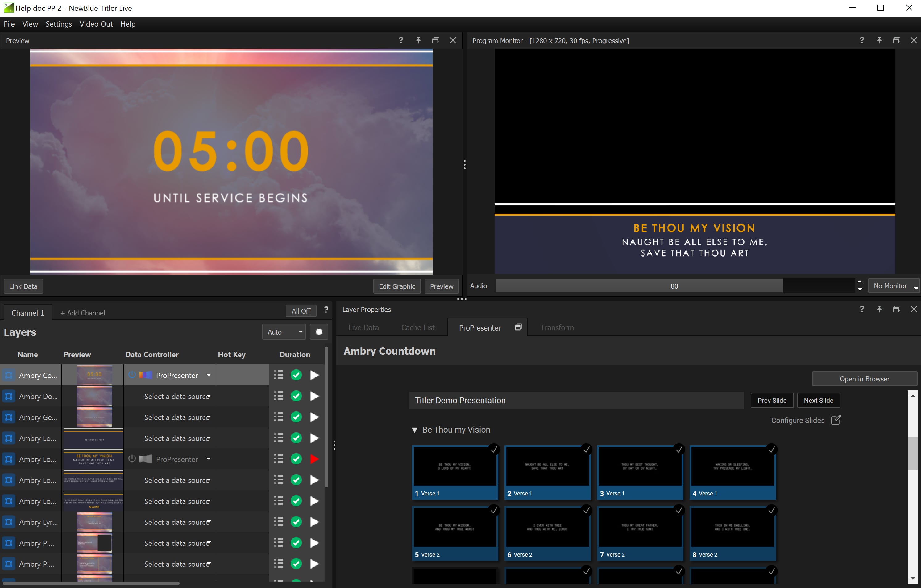921x588 pixels.
Task: Click layer type icon of Ambry Lyr...
Action: pyautogui.click(x=8, y=522)
